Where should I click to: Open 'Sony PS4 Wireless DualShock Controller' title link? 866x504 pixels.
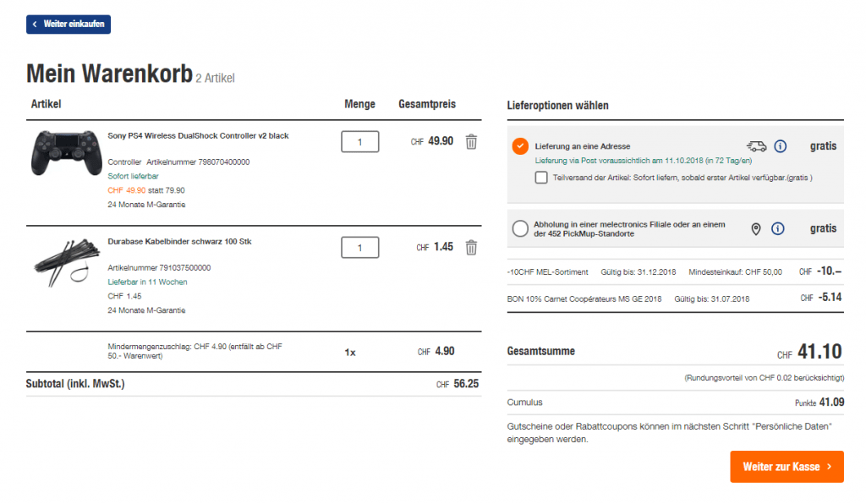pos(198,136)
